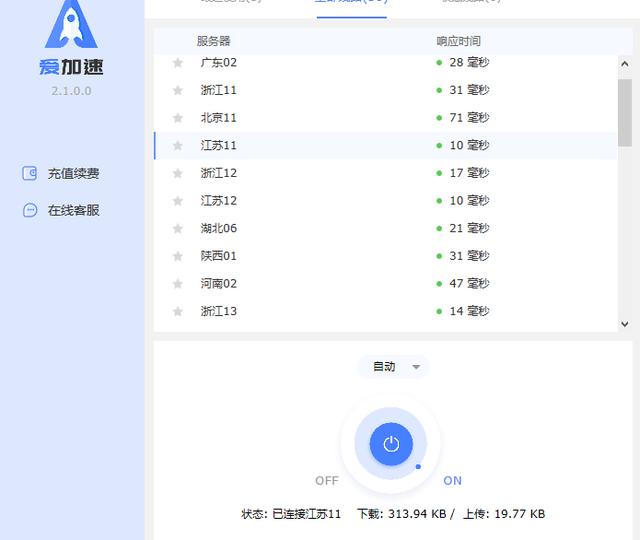The image size is (640, 540).
Task: Open the 自动 mode dropdown
Action: point(393,367)
